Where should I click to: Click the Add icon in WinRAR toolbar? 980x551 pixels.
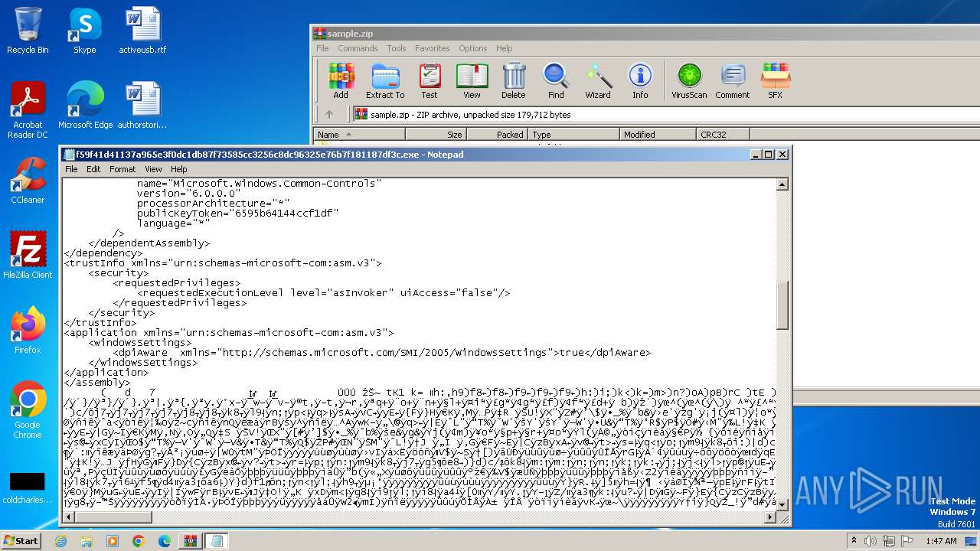pos(341,81)
